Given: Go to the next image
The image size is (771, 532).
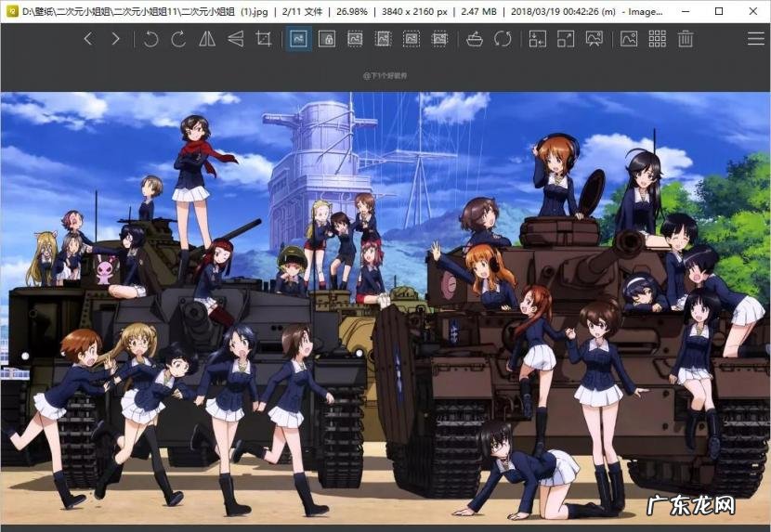Looking at the screenshot, I should pyautogui.click(x=115, y=39).
